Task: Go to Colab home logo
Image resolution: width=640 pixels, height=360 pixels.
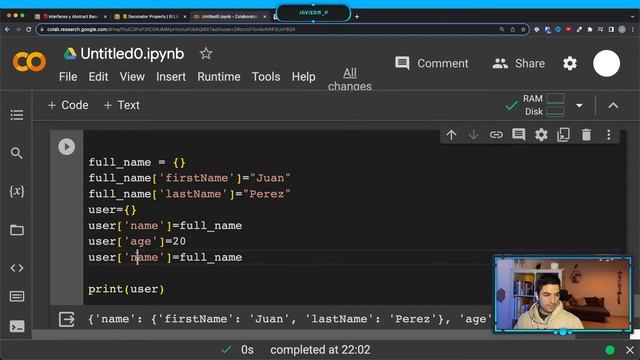Action: [29, 62]
